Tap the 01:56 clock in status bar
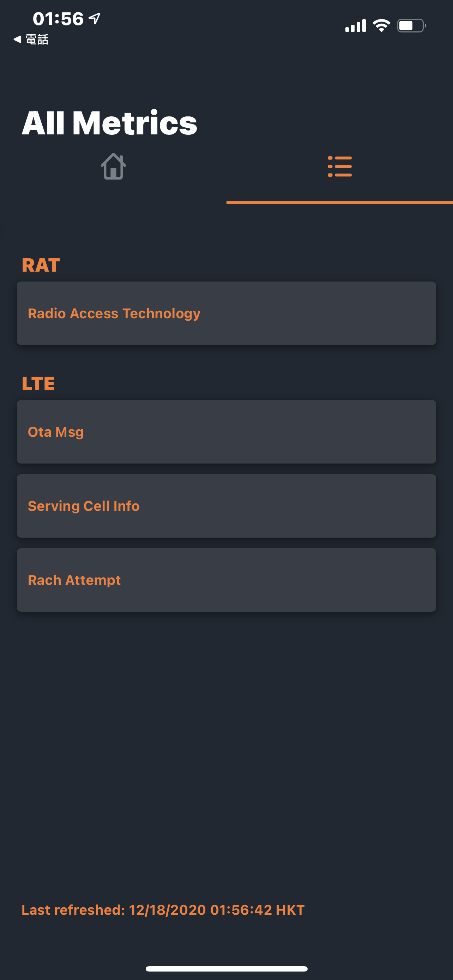Viewport: 453px width, 980px height. pyautogui.click(x=58, y=19)
